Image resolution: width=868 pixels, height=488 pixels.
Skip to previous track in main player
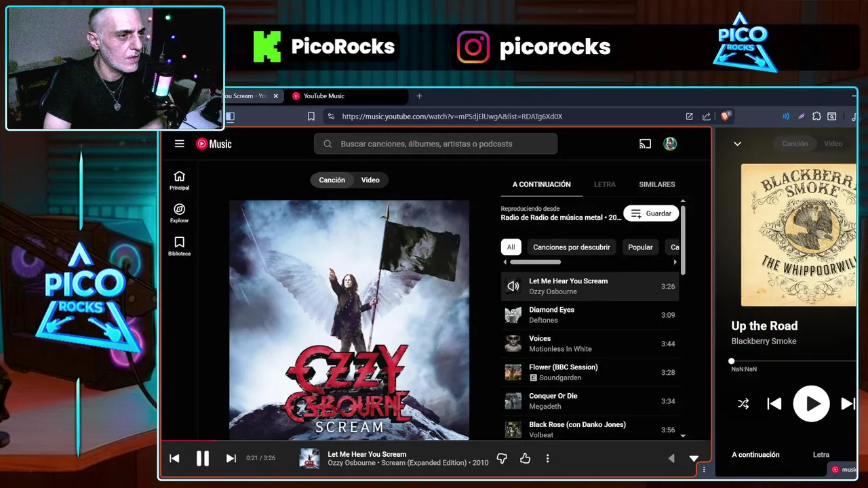(174, 458)
